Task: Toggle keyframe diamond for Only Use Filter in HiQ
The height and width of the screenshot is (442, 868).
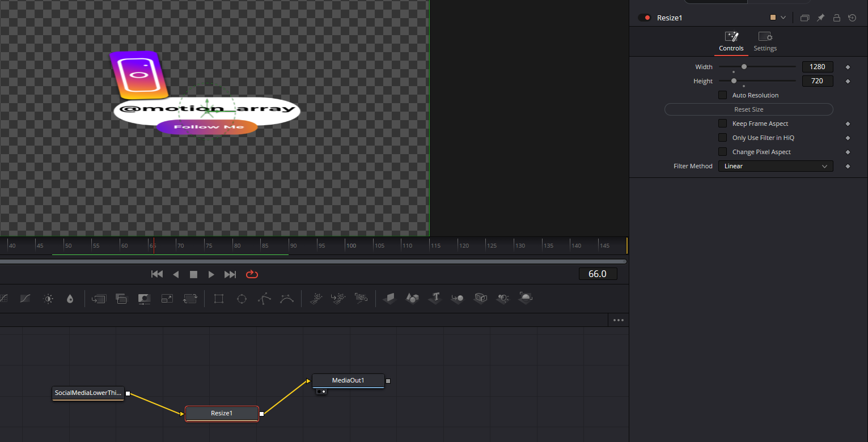Action: pyautogui.click(x=848, y=138)
